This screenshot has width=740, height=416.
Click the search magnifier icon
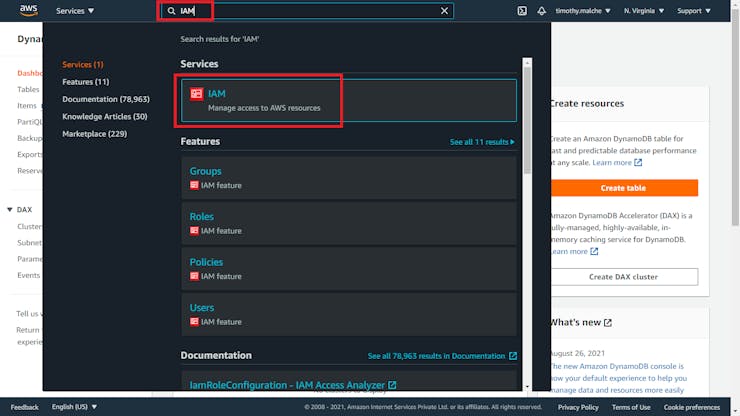click(x=171, y=11)
